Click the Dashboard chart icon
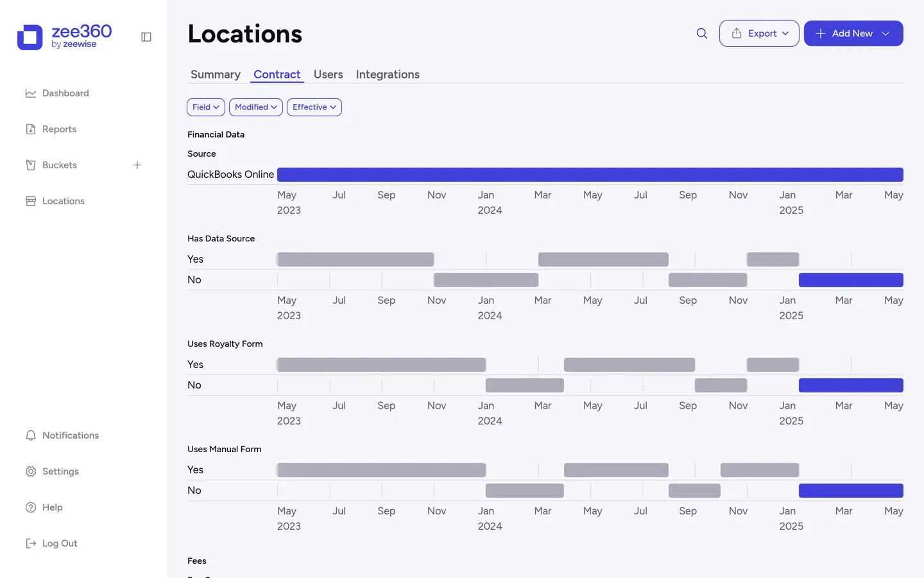Viewport: 924px width, 578px height. coord(31,93)
